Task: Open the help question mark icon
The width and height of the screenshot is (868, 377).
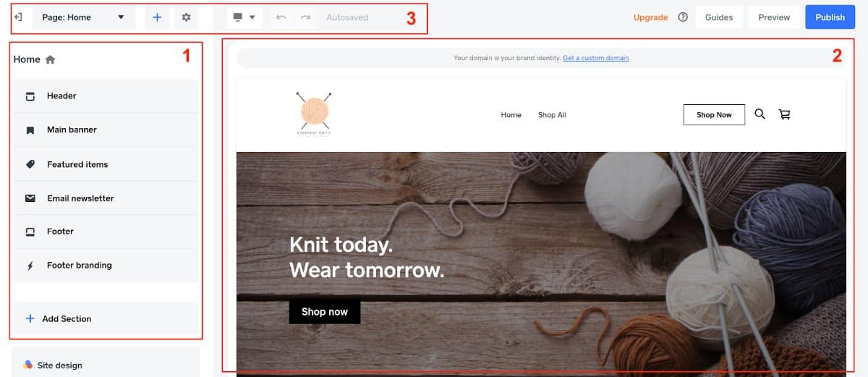Action: tap(683, 17)
